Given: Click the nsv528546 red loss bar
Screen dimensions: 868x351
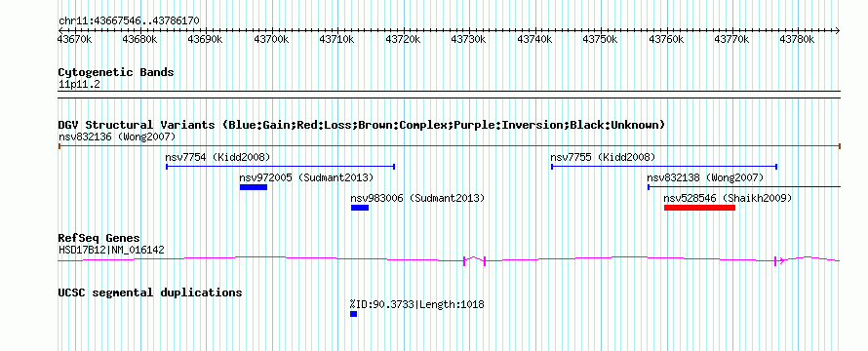Looking at the screenshot, I should (699, 208).
